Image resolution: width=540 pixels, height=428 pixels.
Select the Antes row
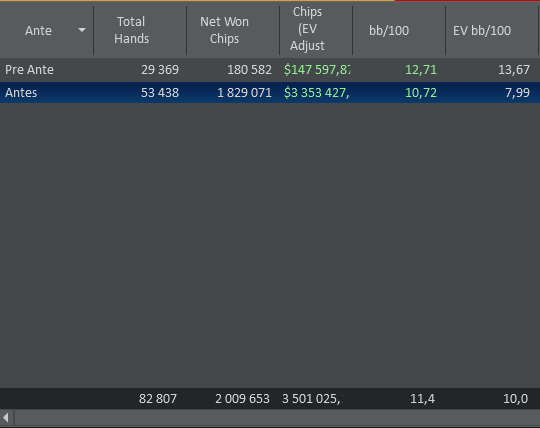(x=270, y=93)
